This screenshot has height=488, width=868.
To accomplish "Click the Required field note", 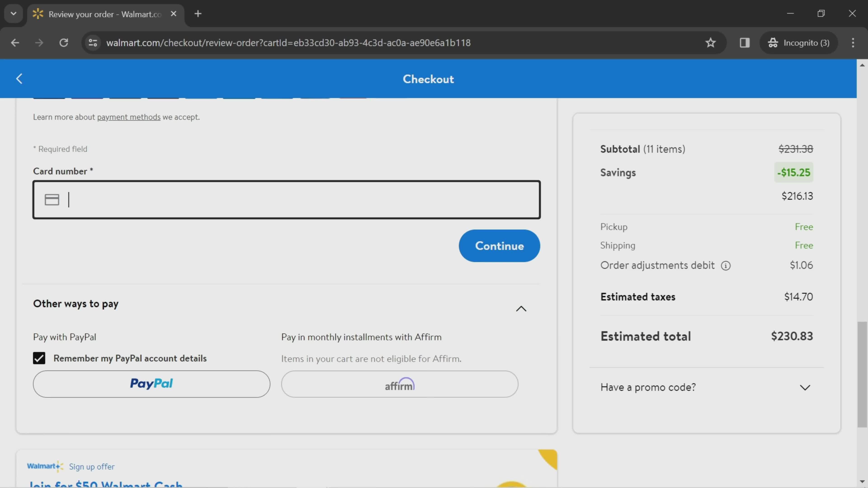I will (x=60, y=149).
